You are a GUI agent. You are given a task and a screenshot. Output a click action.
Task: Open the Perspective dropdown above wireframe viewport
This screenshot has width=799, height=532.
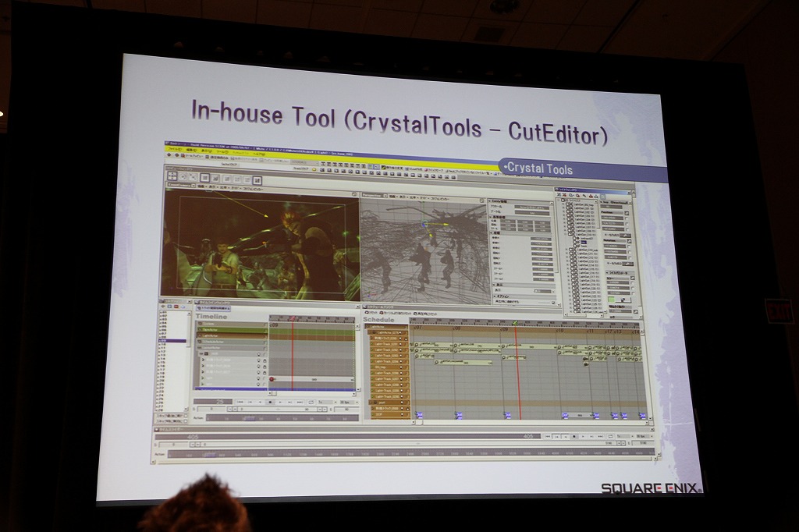point(385,196)
